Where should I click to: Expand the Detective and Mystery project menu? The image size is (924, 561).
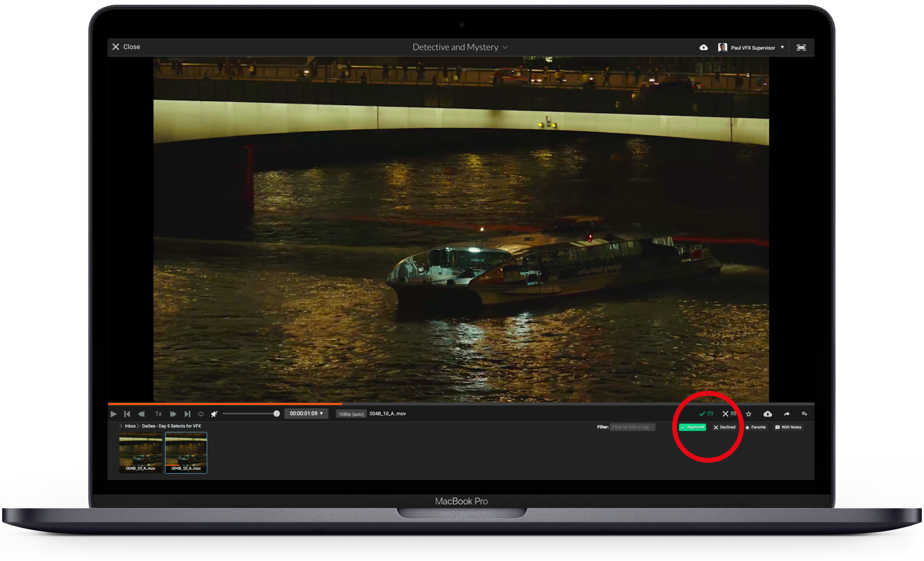460,47
